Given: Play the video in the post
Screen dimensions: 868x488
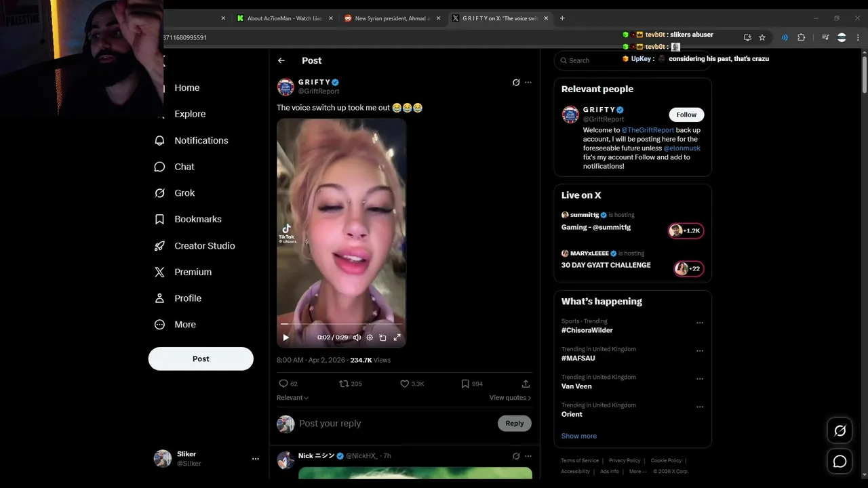Looking at the screenshot, I should coord(285,338).
